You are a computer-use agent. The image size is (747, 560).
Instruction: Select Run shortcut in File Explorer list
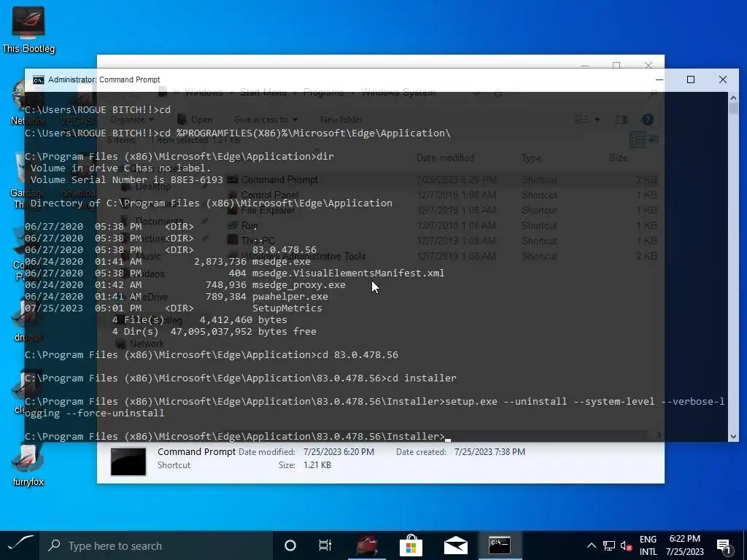coord(443,225)
